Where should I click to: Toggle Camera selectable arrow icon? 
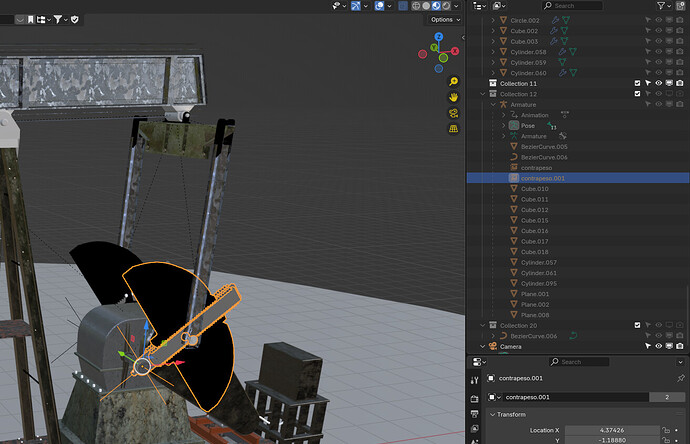click(648, 346)
